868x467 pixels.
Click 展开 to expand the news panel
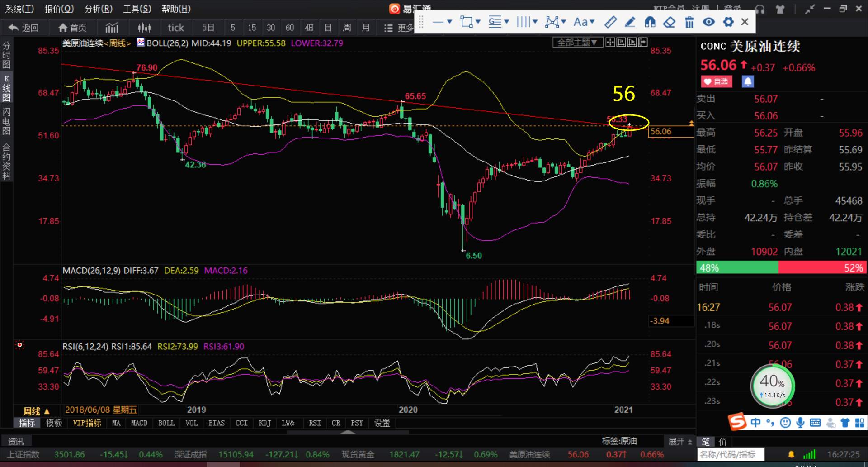pyautogui.click(x=680, y=441)
